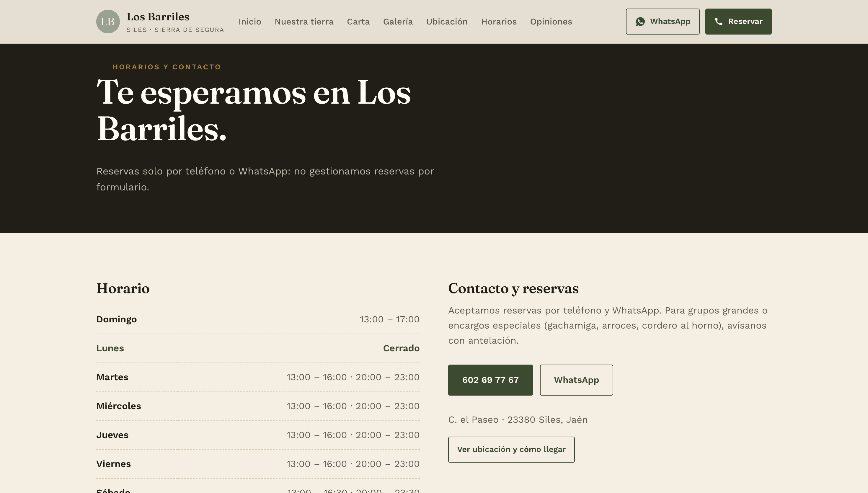Navigate to Ubicación section
This screenshot has width=868, height=493.
coord(447,21)
